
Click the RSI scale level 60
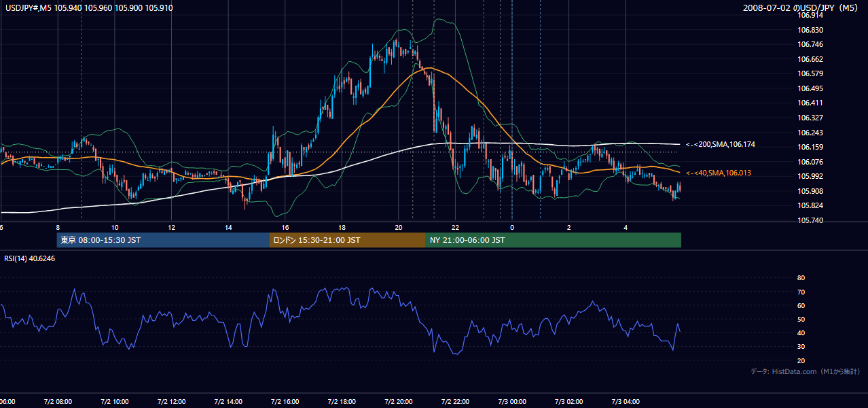[x=801, y=306]
